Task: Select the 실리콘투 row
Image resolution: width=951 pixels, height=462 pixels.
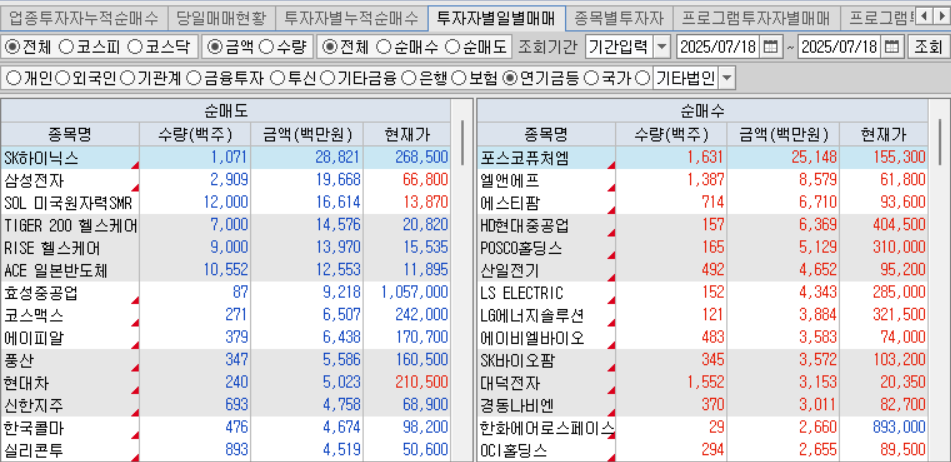Action: coord(226,450)
